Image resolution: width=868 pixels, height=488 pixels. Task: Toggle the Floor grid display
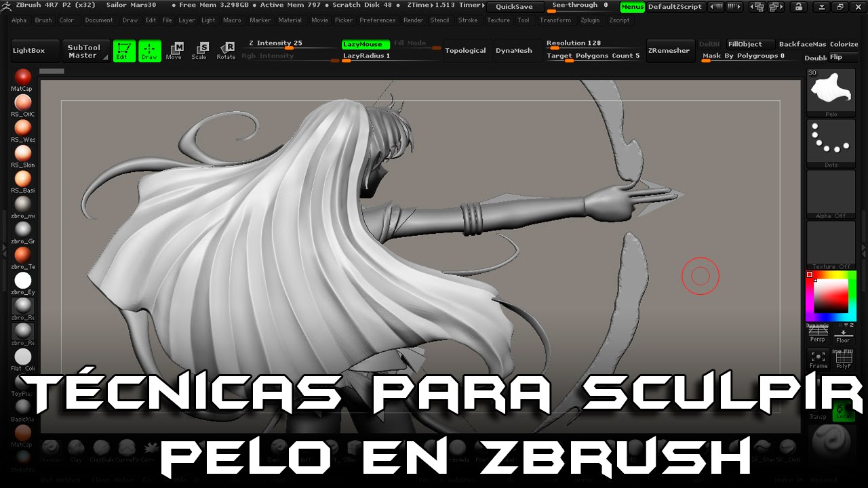point(844,334)
